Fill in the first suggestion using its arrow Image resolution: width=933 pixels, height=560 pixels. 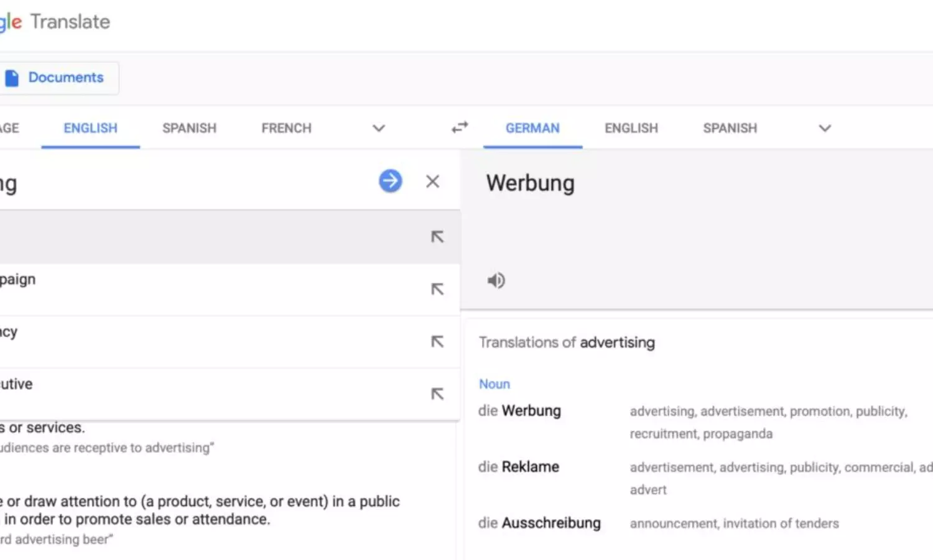[437, 237]
